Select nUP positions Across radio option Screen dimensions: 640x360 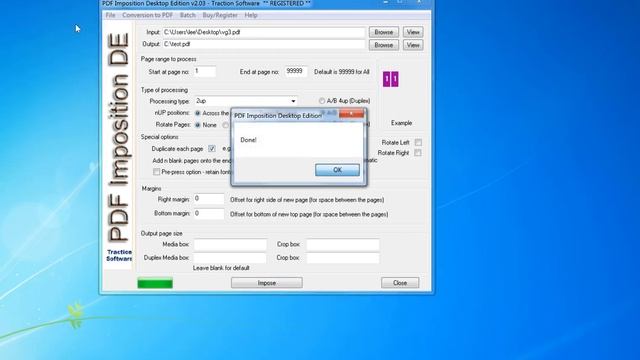pyautogui.click(x=198, y=113)
